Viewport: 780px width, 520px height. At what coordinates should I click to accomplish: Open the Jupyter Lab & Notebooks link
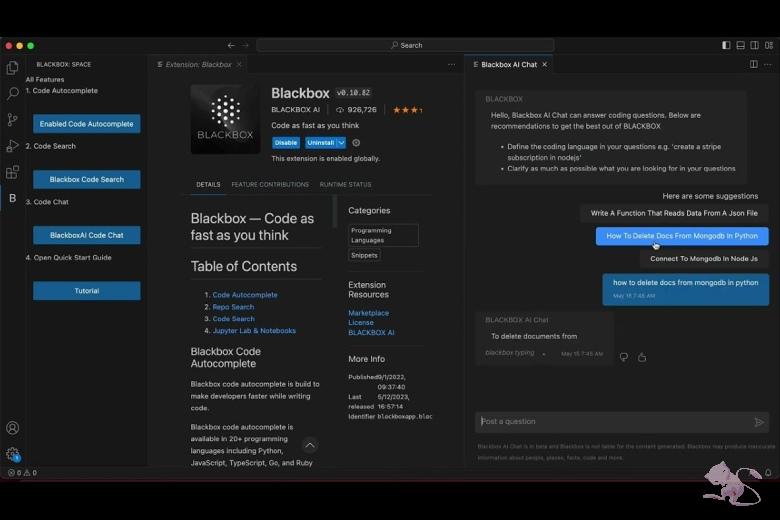pyautogui.click(x=254, y=331)
